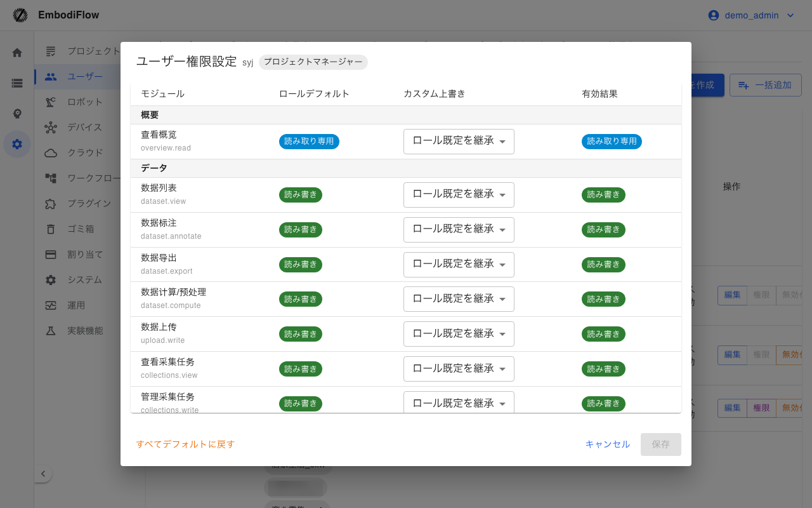This screenshot has width=812, height=508.
Task: Click ロールデフォルト column header
Action: (314, 94)
